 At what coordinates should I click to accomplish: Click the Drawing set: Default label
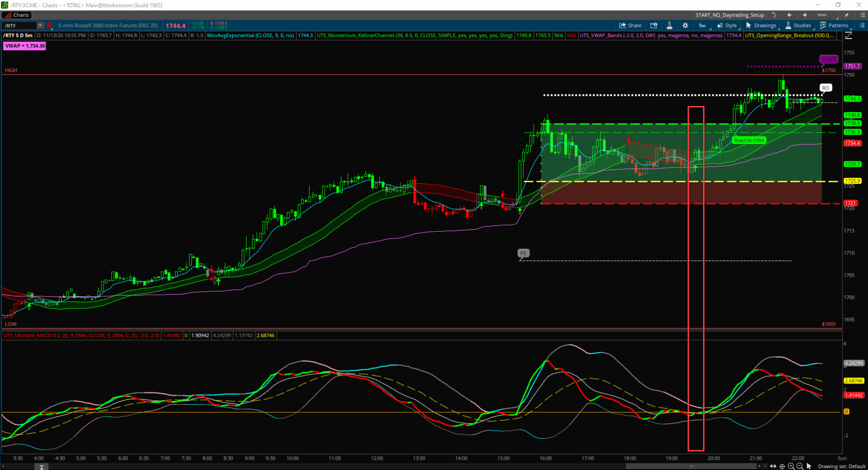pos(842,466)
